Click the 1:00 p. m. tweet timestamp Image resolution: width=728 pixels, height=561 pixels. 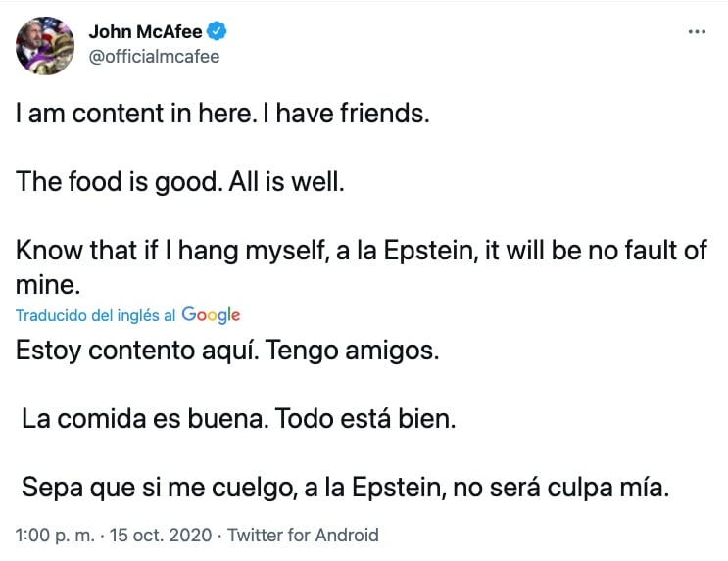pos(58,535)
